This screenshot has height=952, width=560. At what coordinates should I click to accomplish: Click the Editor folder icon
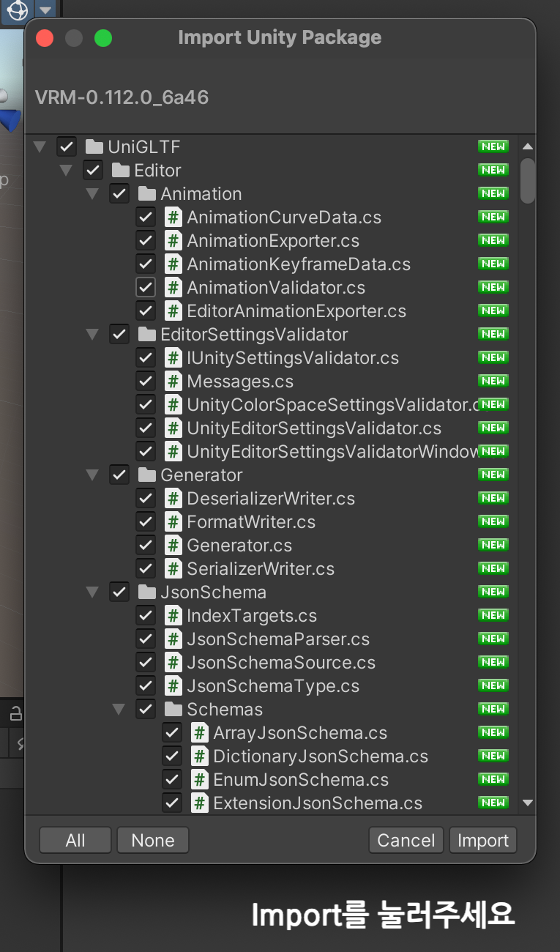point(121,171)
